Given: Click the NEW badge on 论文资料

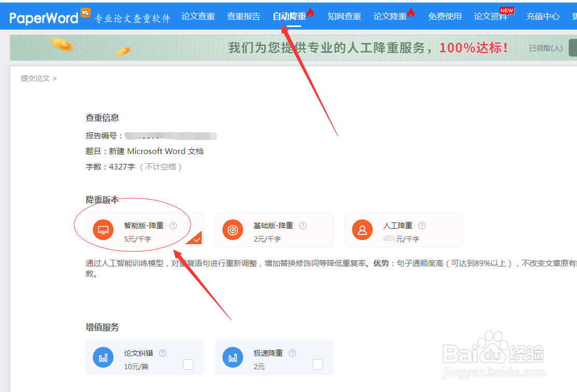Looking at the screenshot, I should point(506,11).
